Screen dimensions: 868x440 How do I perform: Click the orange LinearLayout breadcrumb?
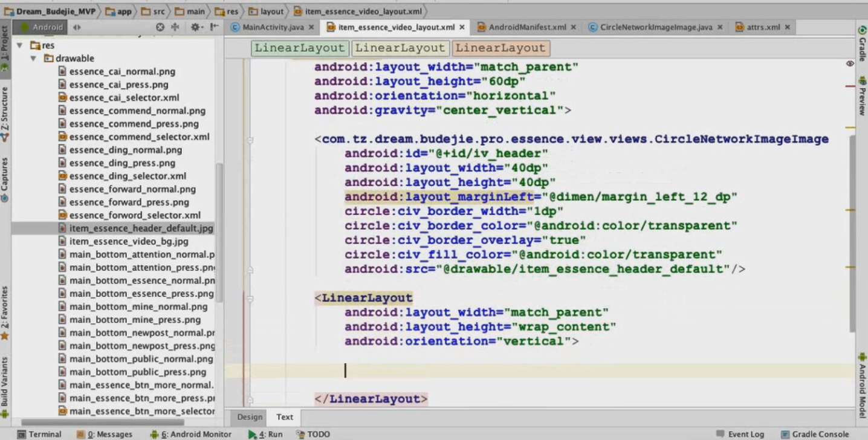tap(500, 48)
